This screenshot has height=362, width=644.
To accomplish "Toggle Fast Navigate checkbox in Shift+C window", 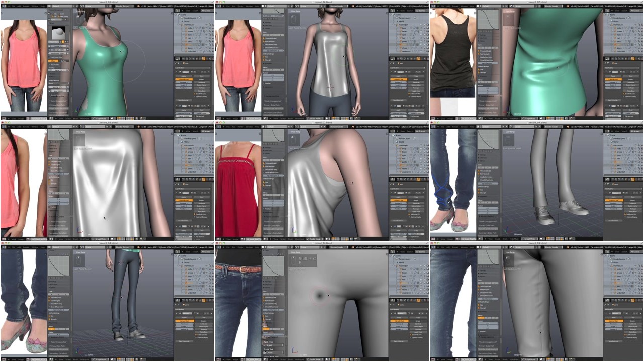I will (x=264, y=301).
